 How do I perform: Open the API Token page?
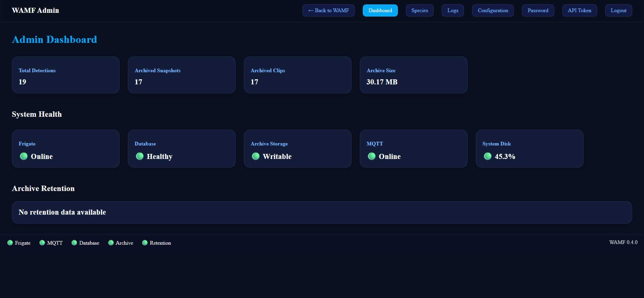(x=580, y=10)
